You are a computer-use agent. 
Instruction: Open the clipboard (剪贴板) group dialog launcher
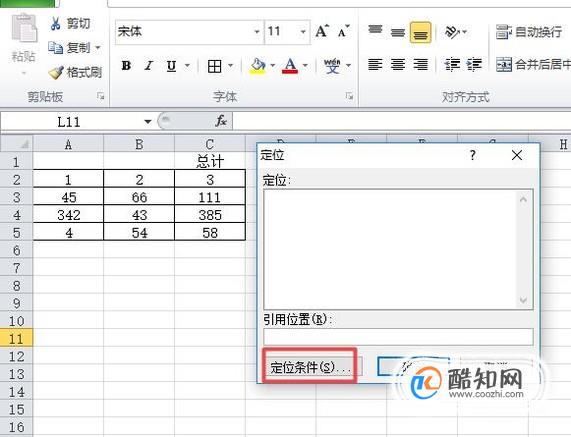(x=101, y=97)
